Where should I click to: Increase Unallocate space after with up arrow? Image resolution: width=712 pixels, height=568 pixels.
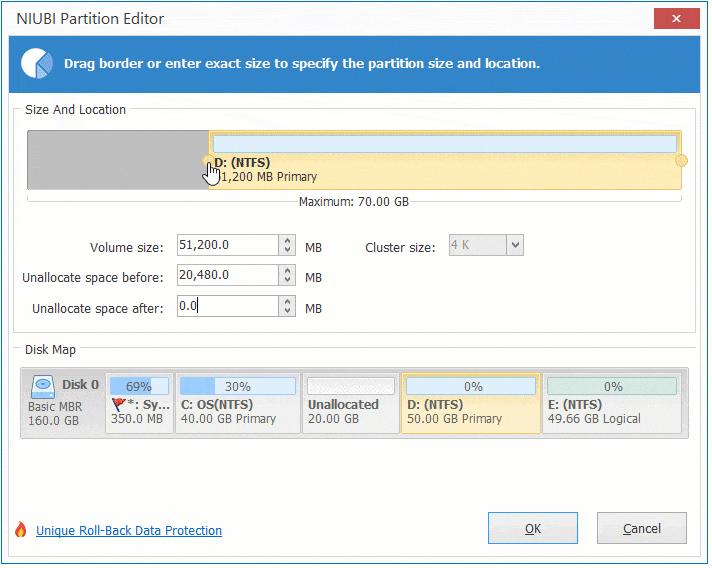tap(288, 301)
